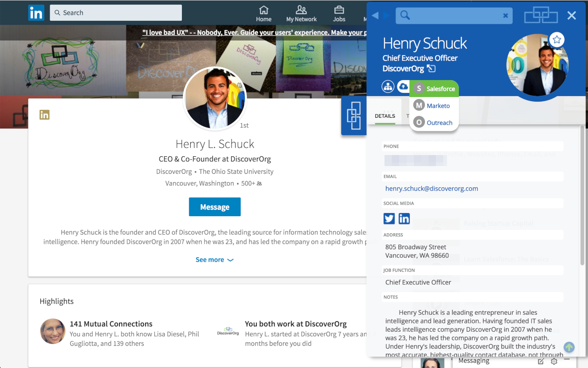The height and width of the screenshot is (368, 588).
Task: Open LinkedIn Home nav icon
Action: pos(264,14)
